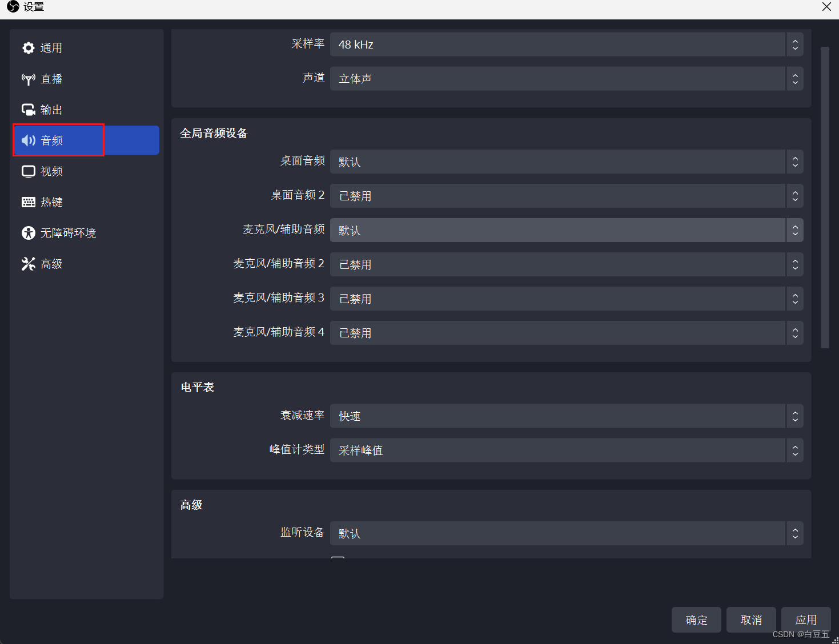This screenshot has width=839, height=644.
Task: Click the Video monitor icon
Action: [x=28, y=171]
